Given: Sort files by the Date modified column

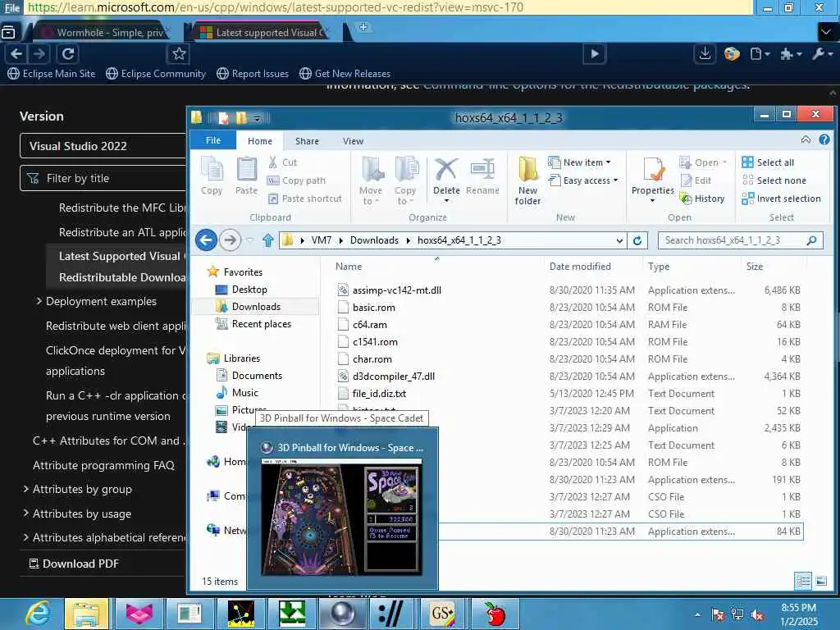Looking at the screenshot, I should pos(580,267).
